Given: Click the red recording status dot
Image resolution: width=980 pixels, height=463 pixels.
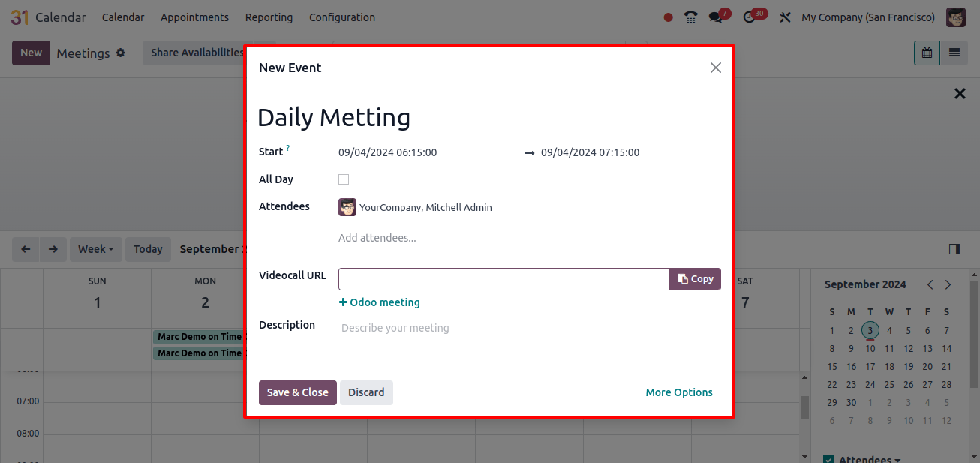Looking at the screenshot, I should coord(669,17).
